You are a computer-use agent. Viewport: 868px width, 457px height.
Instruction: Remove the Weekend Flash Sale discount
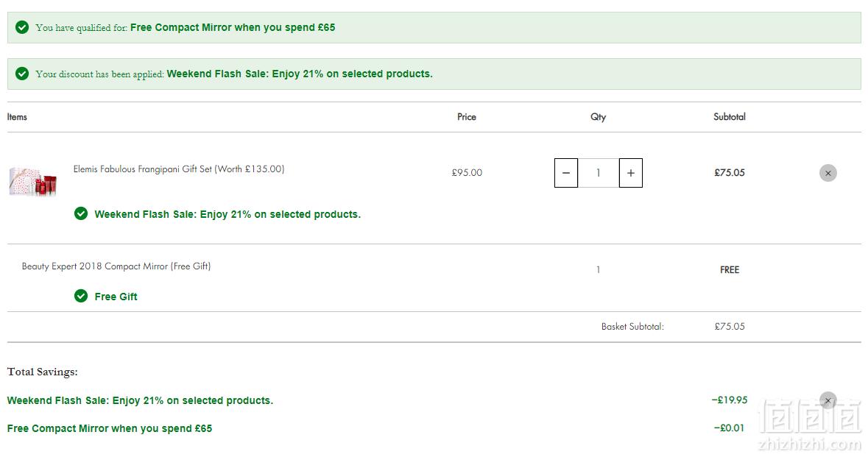click(x=828, y=400)
